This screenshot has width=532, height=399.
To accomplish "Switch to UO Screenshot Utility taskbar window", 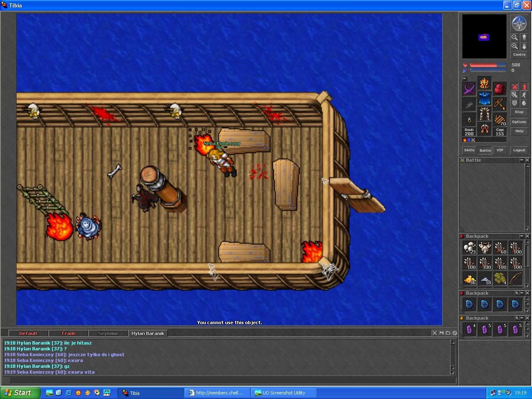I will coord(284,393).
